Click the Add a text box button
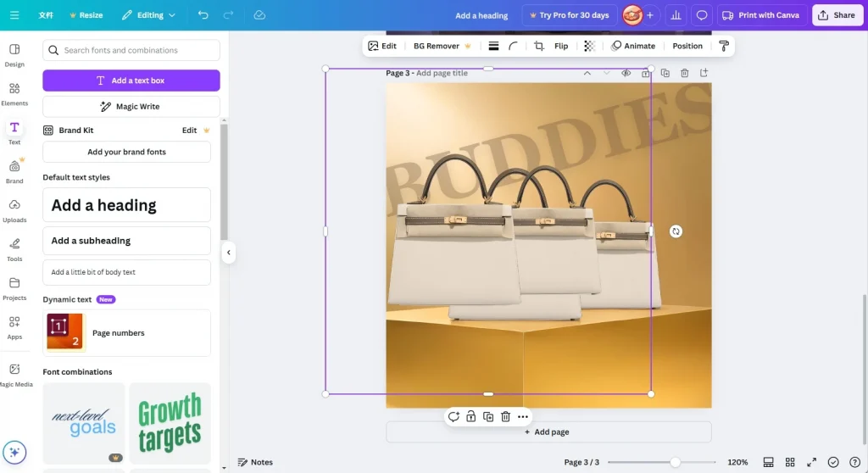 (x=131, y=81)
